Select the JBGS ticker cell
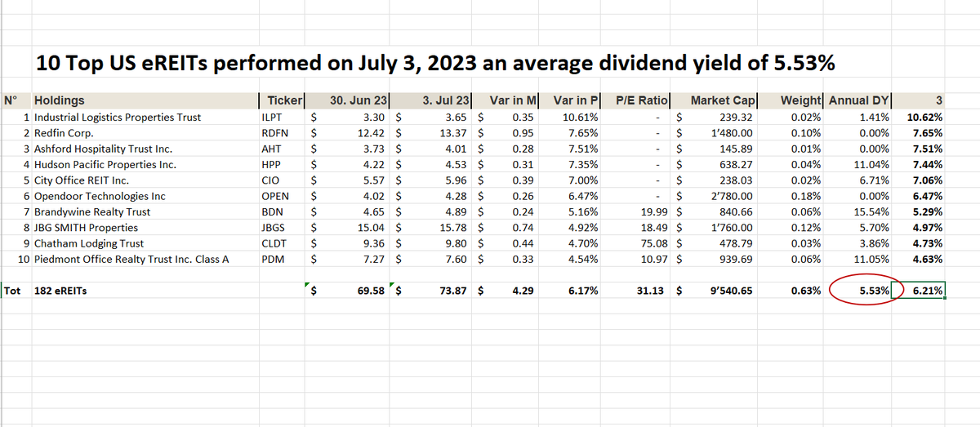 [282, 228]
